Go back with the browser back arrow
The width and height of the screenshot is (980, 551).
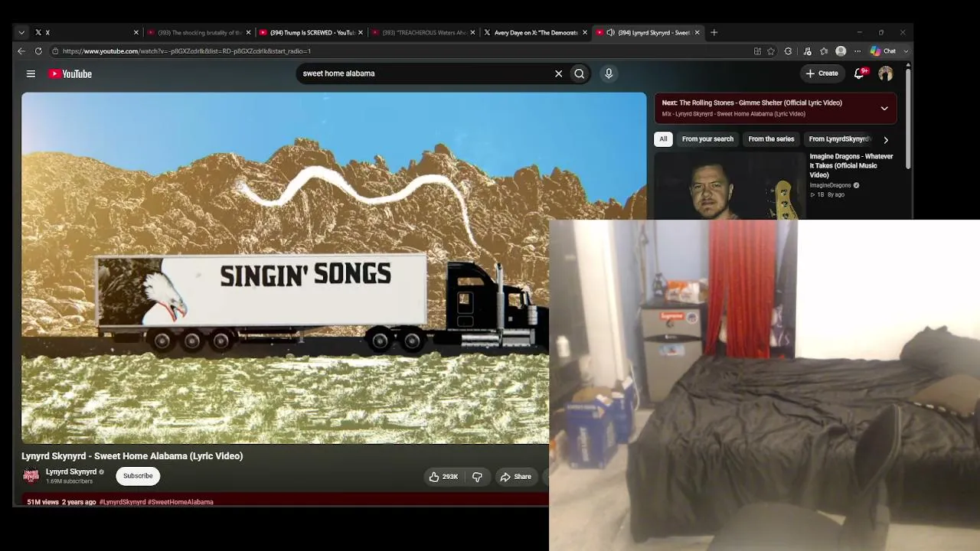click(x=21, y=51)
